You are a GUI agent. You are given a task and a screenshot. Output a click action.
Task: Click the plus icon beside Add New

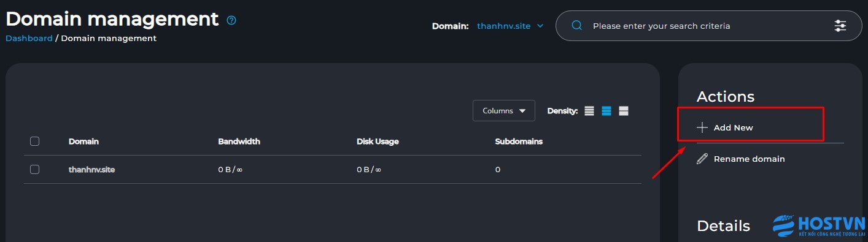pos(702,127)
